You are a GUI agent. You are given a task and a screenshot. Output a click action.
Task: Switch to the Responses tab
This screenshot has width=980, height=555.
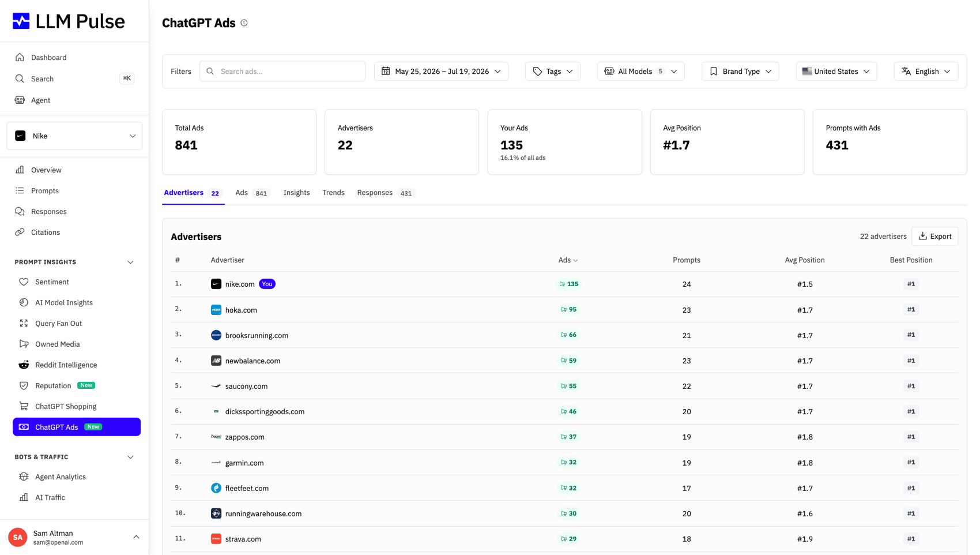click(386, 193)
